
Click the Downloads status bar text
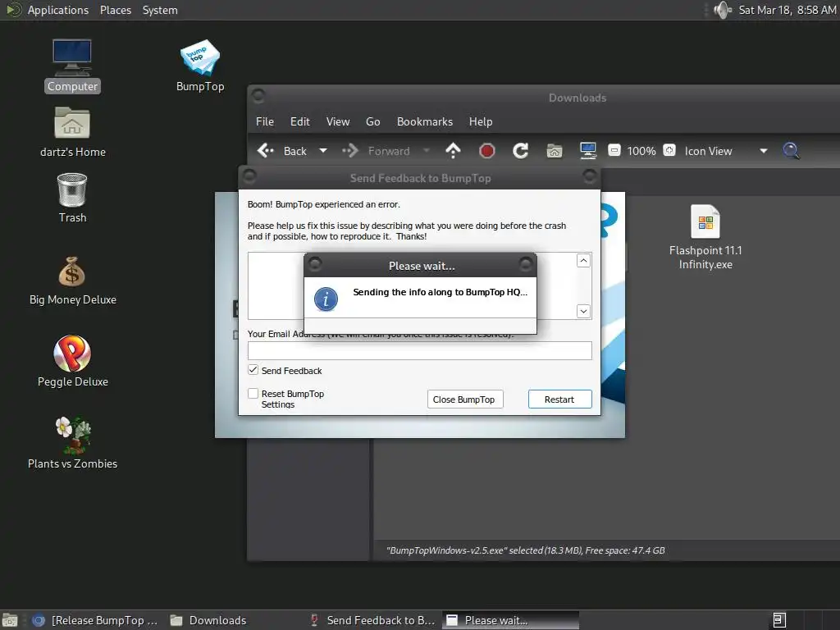[526, 550]
